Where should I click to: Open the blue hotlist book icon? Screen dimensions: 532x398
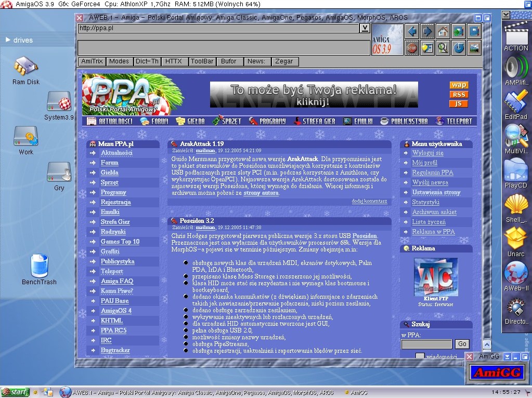pos(474,32)
